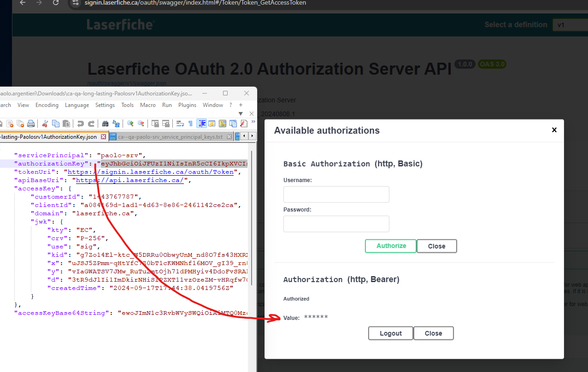Click the Cut scissors toolbar icon
This screenshot has width=588, height=372.
[x=45, y=124]
